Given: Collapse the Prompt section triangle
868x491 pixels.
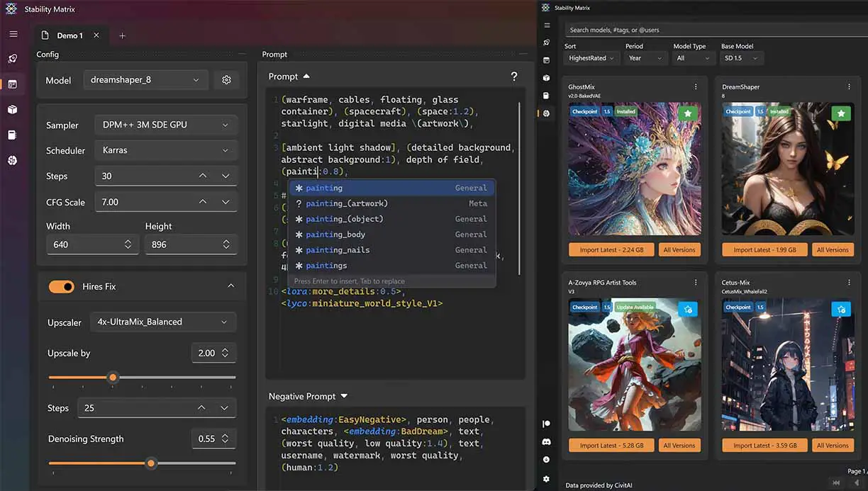Looking at the screenshot, I should (306, 77).
